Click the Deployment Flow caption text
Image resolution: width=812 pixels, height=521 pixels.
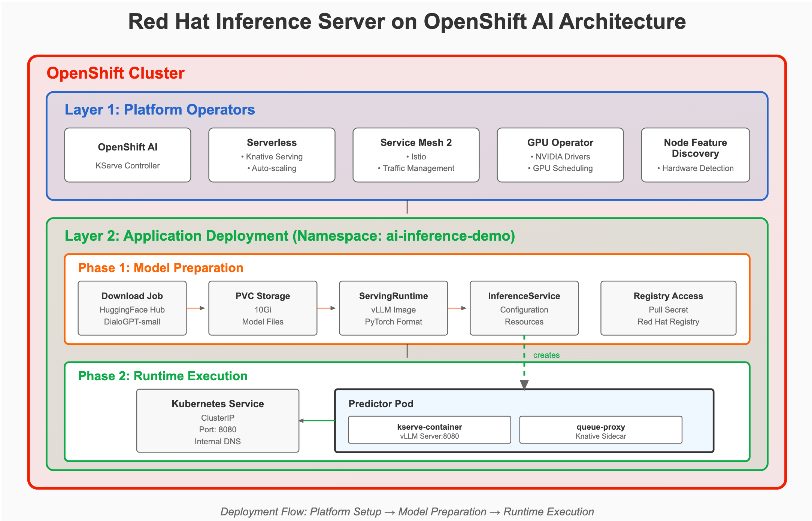[x=407, y=512]
